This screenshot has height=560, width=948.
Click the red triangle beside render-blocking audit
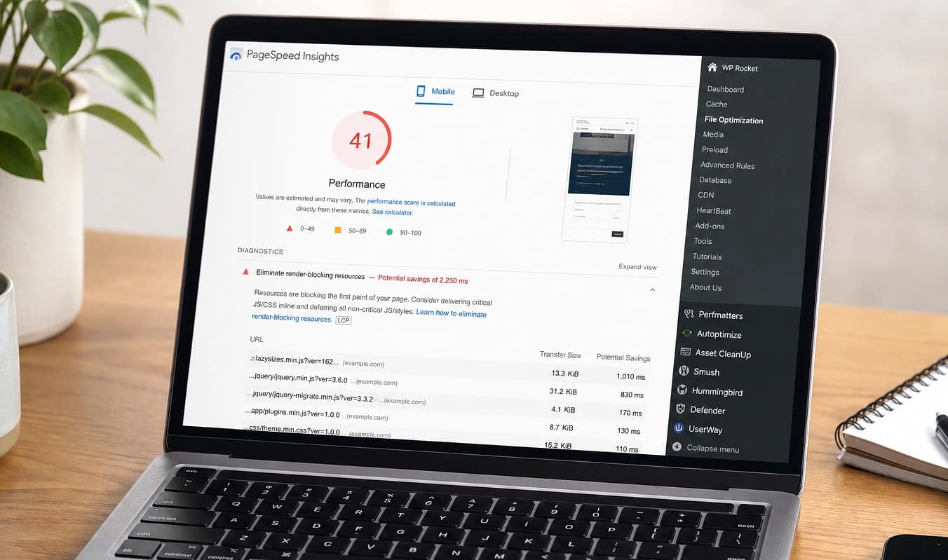click(x=245, y=271)
